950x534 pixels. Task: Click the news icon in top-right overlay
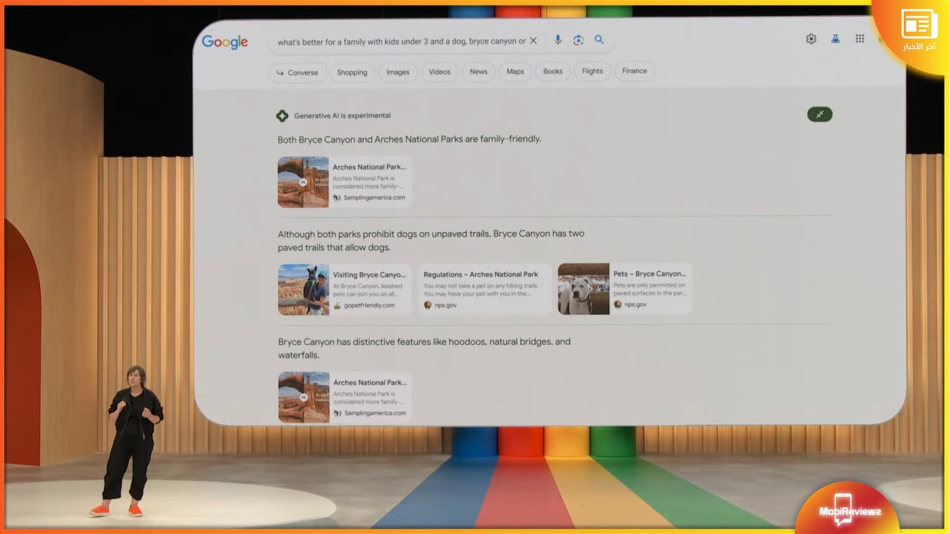[x=918, y=25]
